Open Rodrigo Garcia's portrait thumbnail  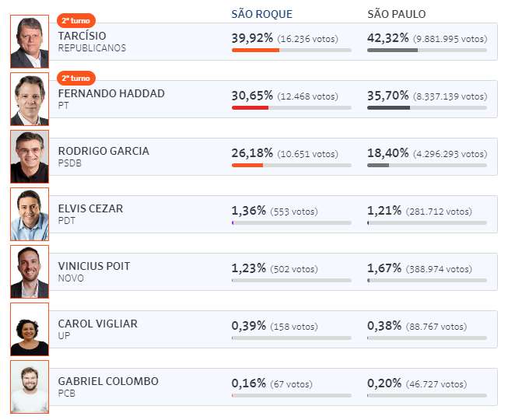click(30, 157)
